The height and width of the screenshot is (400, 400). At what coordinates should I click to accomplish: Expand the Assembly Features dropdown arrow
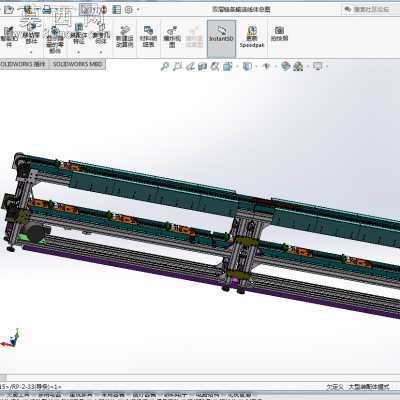click(x=79, y=52)
